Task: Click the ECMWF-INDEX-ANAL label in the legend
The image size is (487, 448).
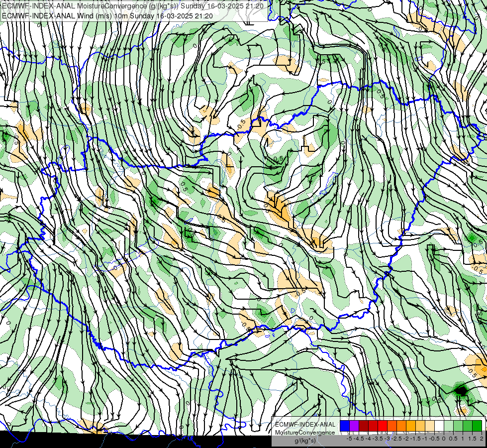Action: pos(305,425)
